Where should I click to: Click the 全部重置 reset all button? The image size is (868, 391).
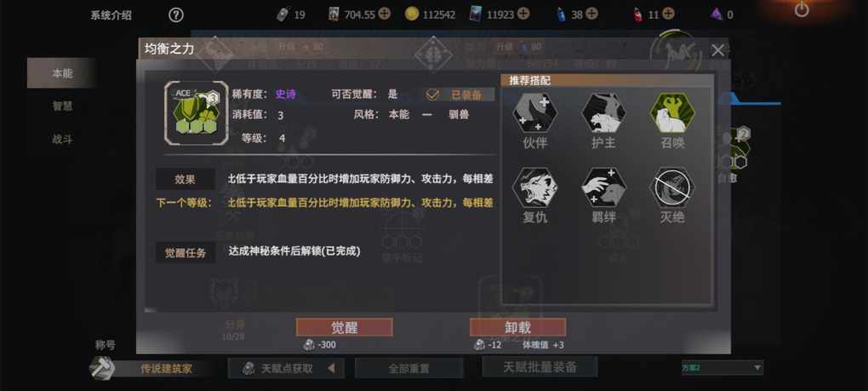(x=408, y=368)
